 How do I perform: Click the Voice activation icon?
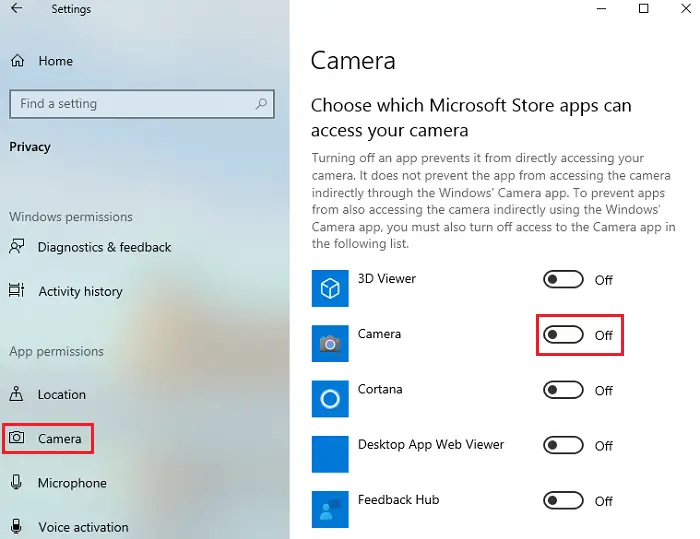click(17, 526)
